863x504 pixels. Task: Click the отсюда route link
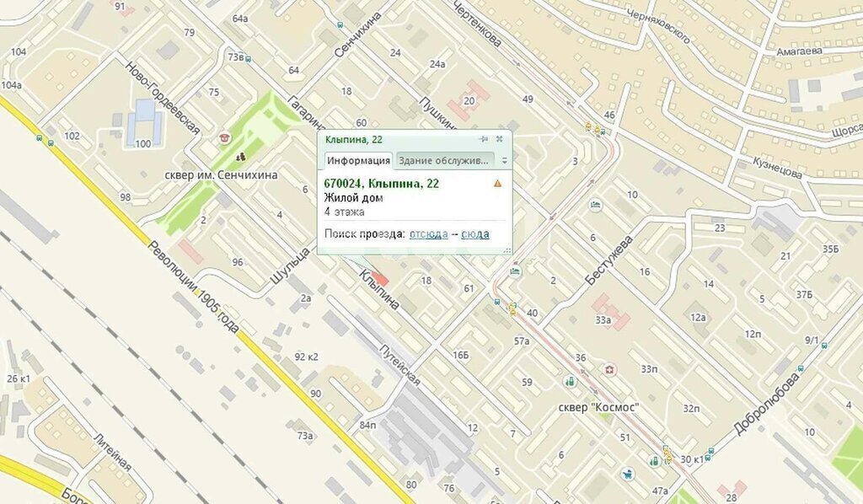click(x=428, y=233)
